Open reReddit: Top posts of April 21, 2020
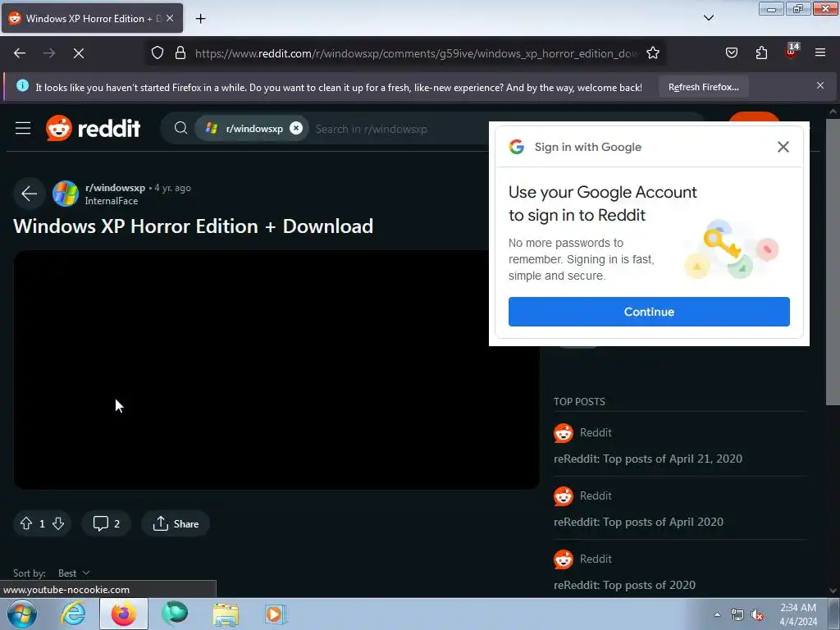 tap(648, 459)
